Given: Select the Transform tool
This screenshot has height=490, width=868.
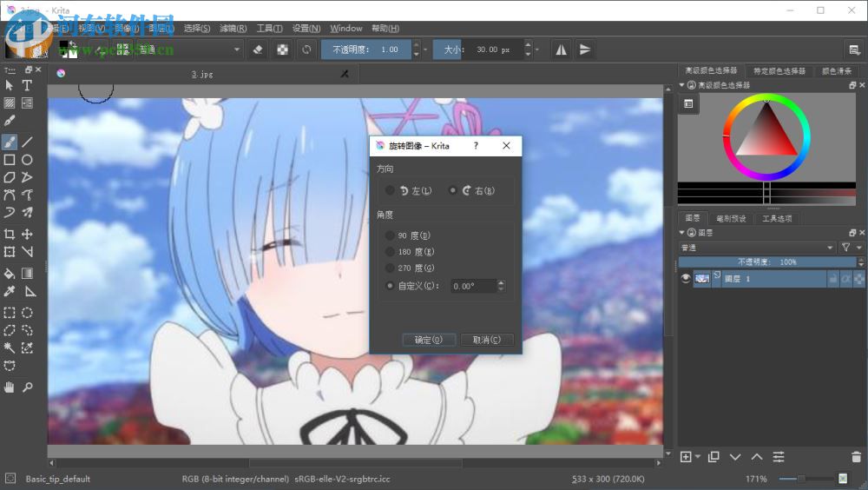Looking at the screenshot, I should (10, 252).
